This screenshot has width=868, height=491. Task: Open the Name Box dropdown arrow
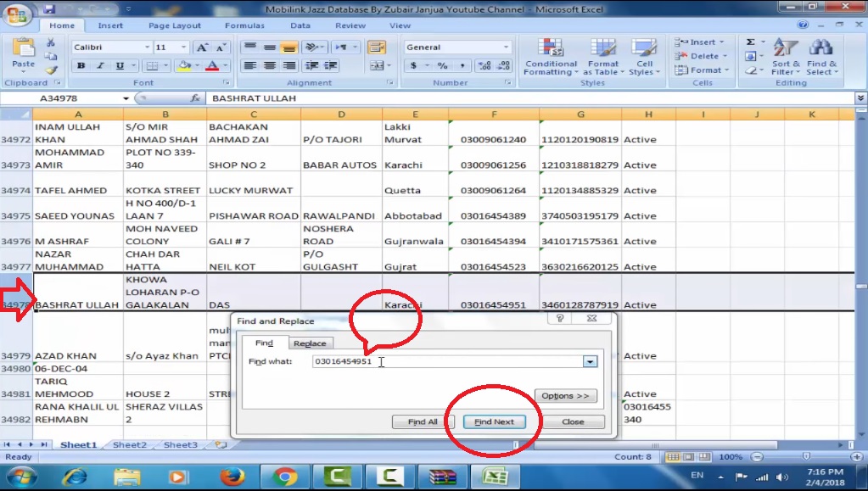126,98
